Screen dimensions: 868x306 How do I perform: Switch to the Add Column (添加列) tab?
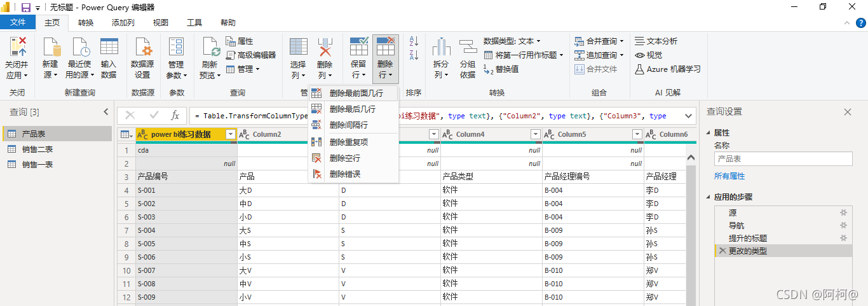[123, 22]
